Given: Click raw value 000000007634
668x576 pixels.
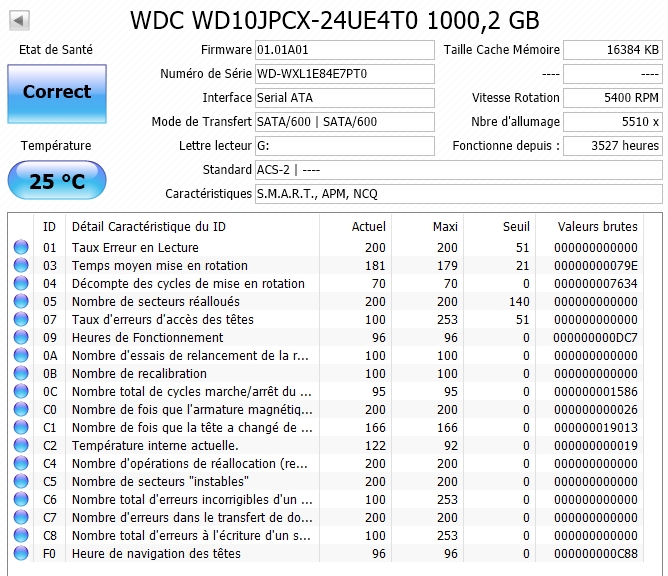Looking at the screenshot, I should 596,283.
